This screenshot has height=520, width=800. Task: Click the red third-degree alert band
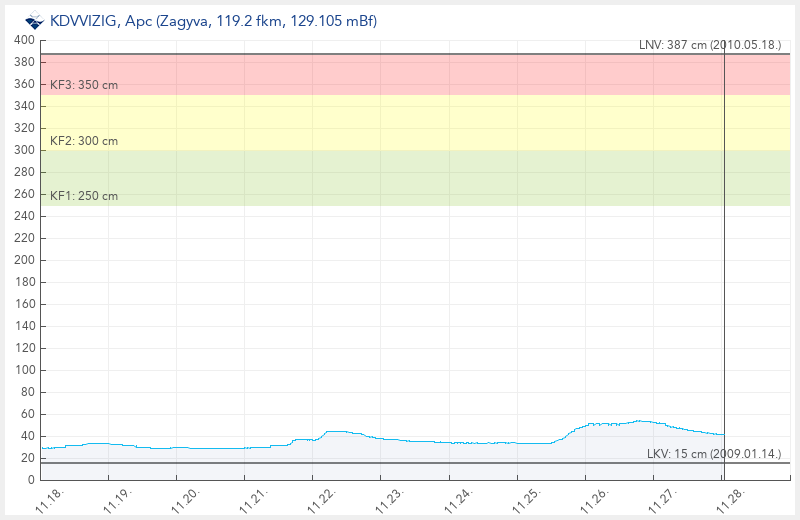pyautogui.click(x=400, y=72)
